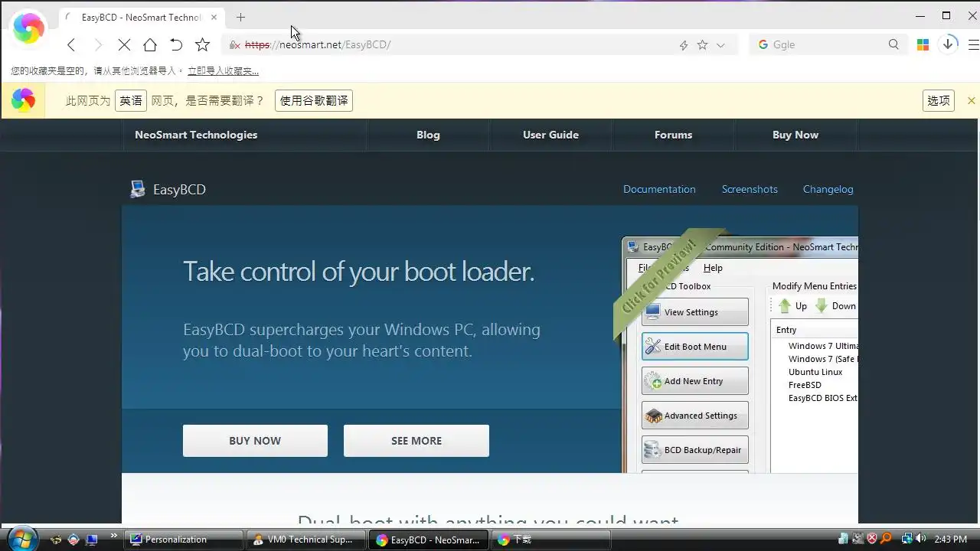This screenshot has width=980, height=551.
Task: Click the magnifier search icon
Action: tap(893, 44)
